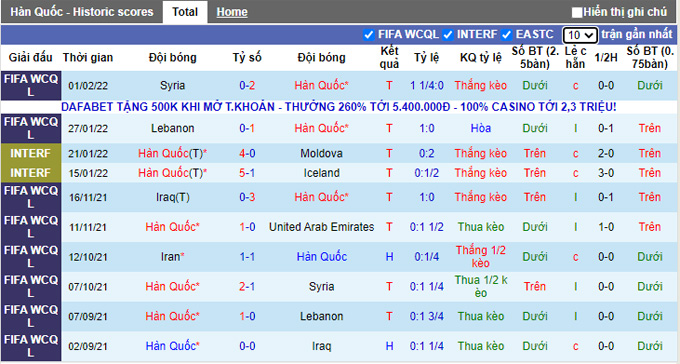
Task: Click the INTERF label on 21/01/22
Action: pyautogui.click(x=30, y=154)
